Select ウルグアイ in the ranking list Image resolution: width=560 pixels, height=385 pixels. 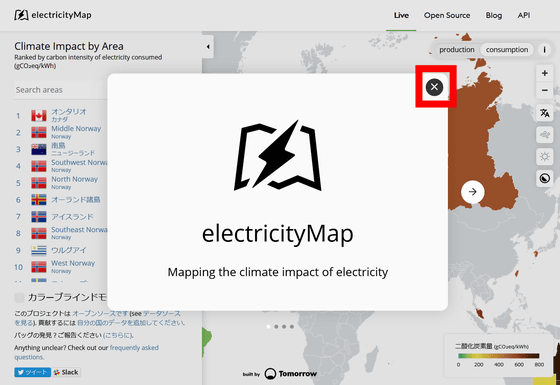(61, 250)
